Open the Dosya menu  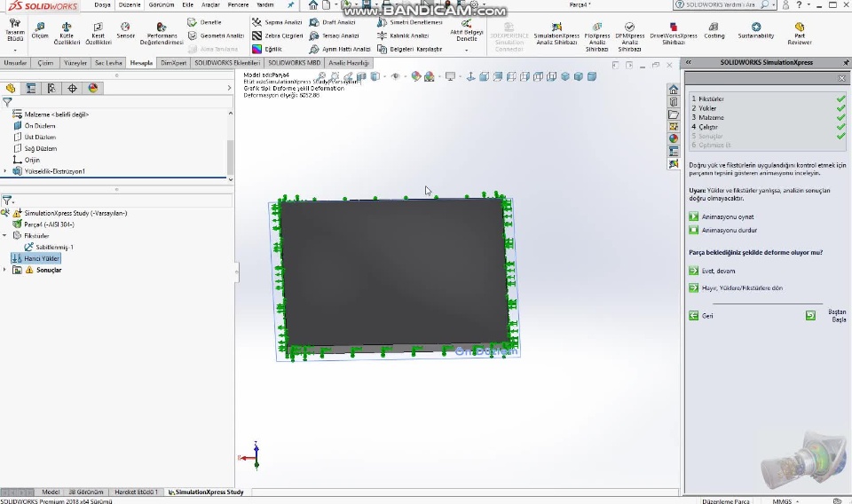click(102, 5)
